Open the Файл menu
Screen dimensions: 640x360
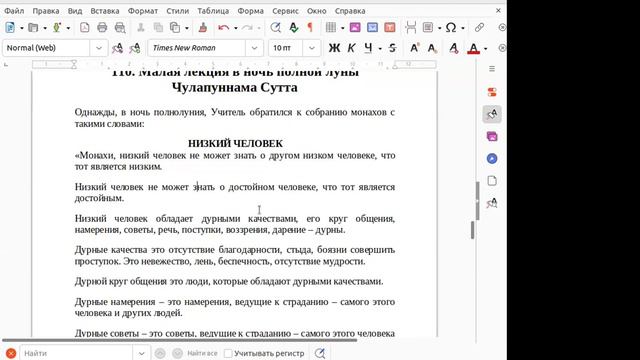(14, 11)
